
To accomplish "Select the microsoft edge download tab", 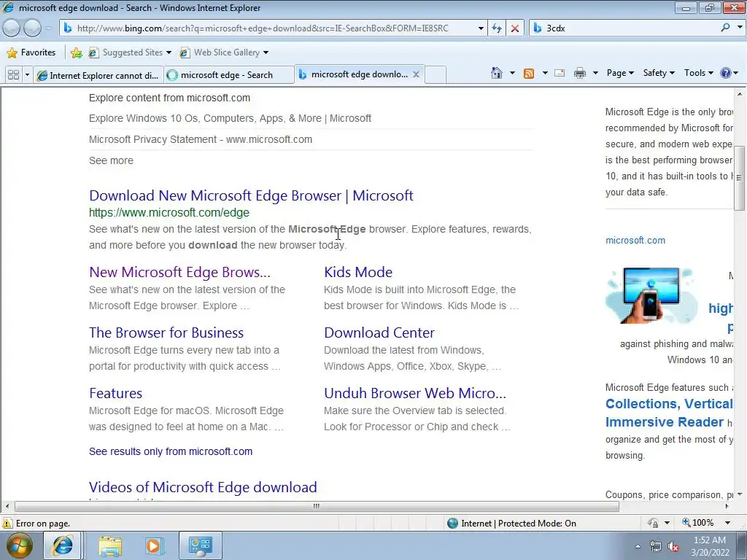I will click(358, 74).
